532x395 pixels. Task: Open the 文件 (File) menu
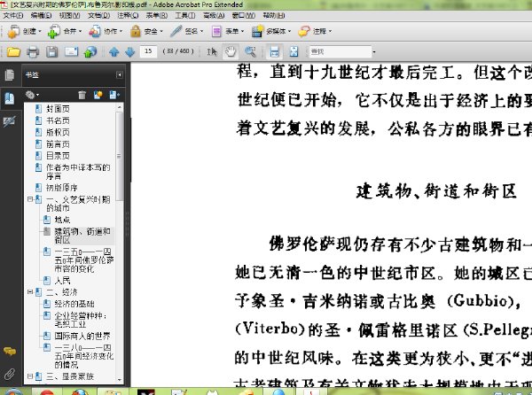13,15
